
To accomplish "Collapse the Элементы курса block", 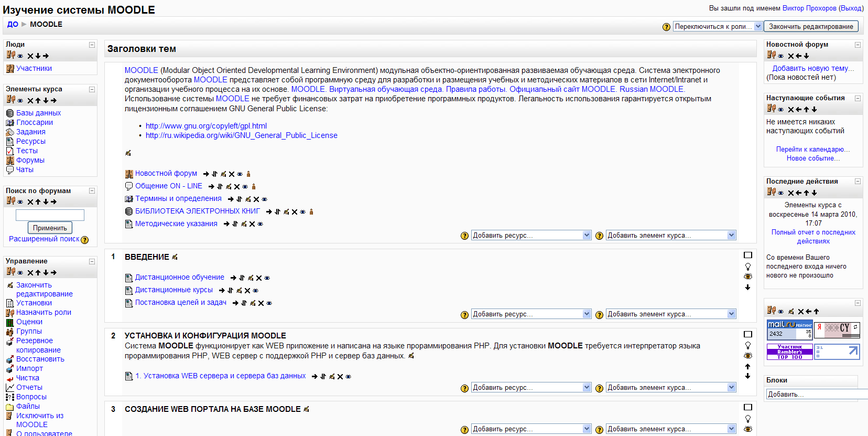I will coord(92,90).
